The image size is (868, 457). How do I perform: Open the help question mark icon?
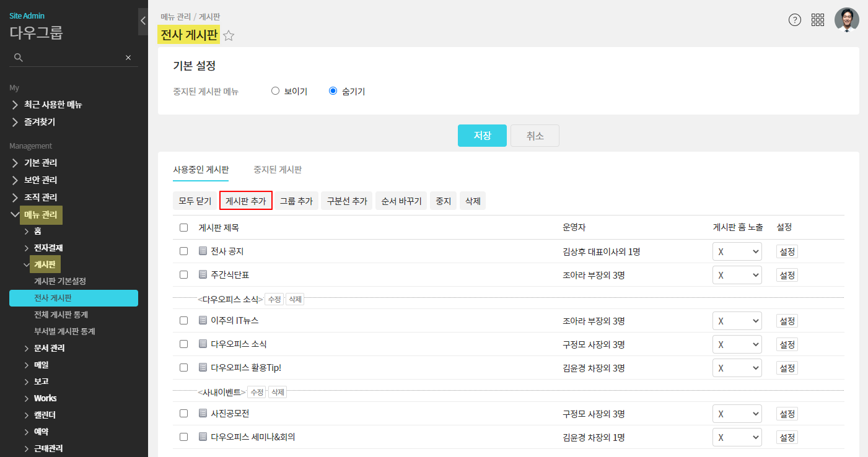(x=794, y=20)
